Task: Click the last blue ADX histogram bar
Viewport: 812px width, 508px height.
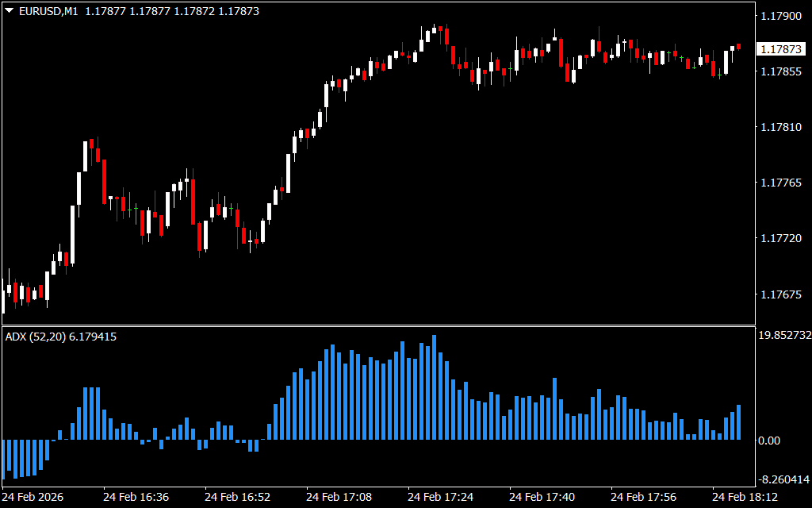Action: pos(738,422)
